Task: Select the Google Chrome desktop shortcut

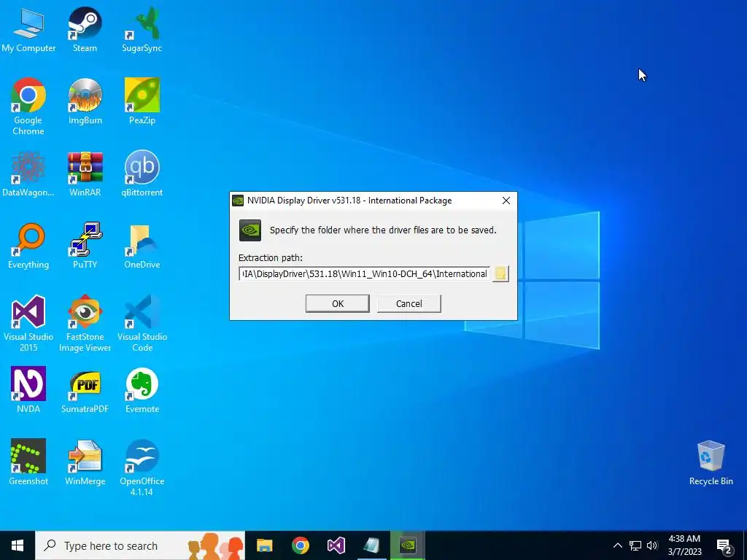Action: tap(28, 106)
